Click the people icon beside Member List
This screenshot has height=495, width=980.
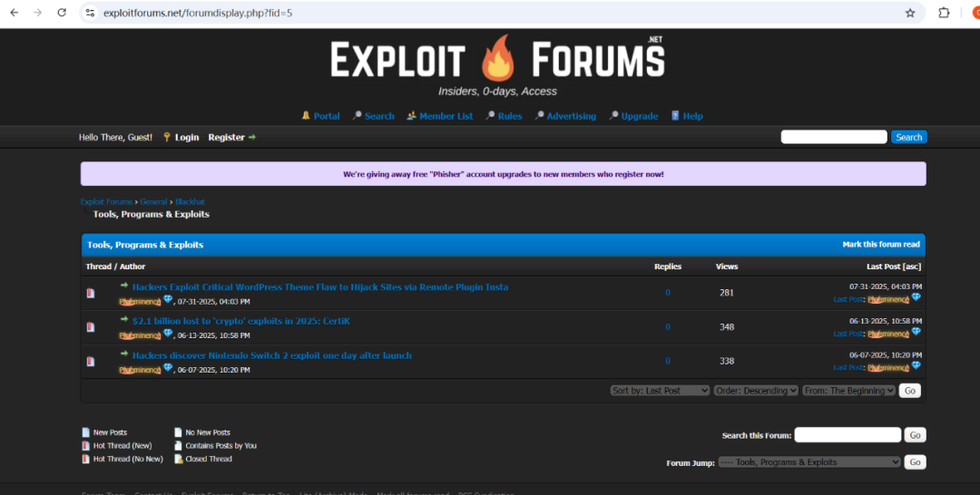pyautogui.click(x=411, y=115)
